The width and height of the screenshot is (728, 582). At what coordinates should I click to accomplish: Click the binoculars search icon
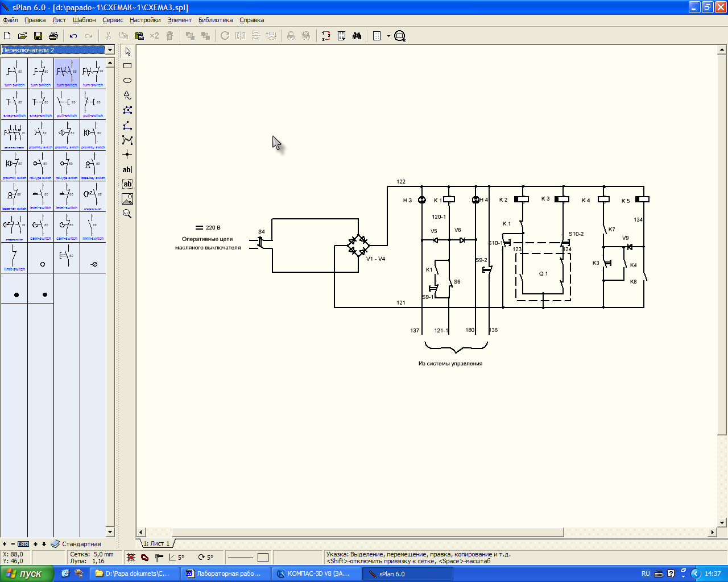point(357,36)
